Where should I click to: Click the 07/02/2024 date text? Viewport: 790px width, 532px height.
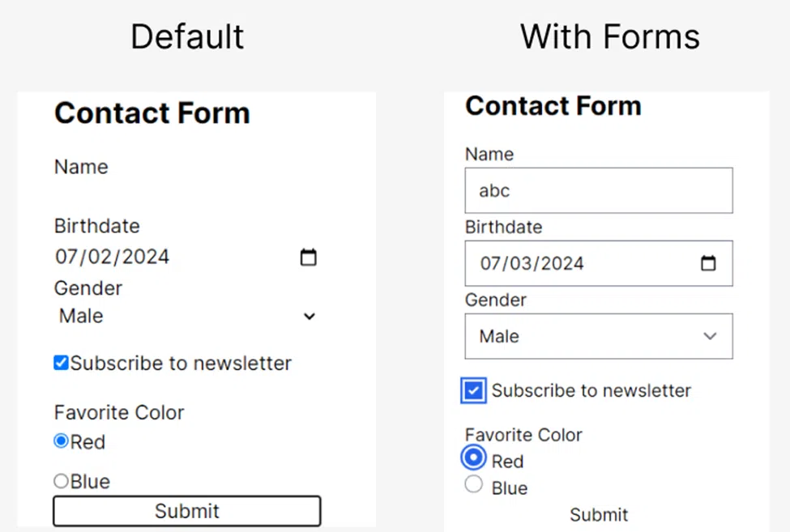113,257
